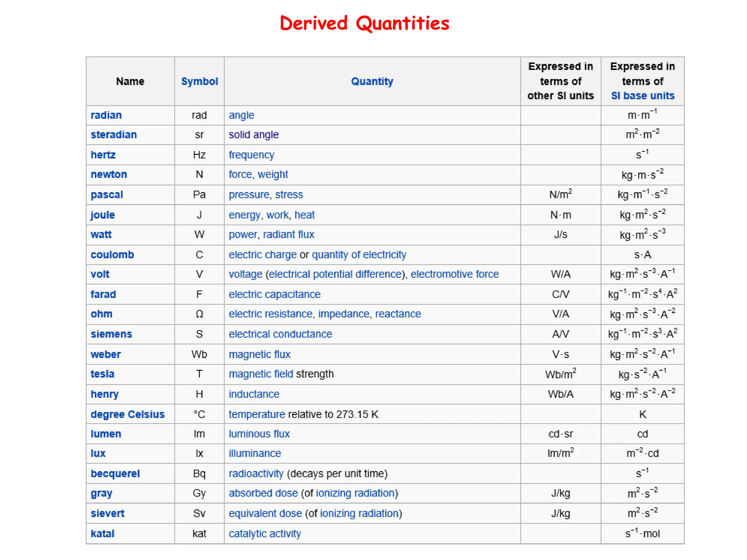
Task: Open the absorbed dose link
Action: 263,493
